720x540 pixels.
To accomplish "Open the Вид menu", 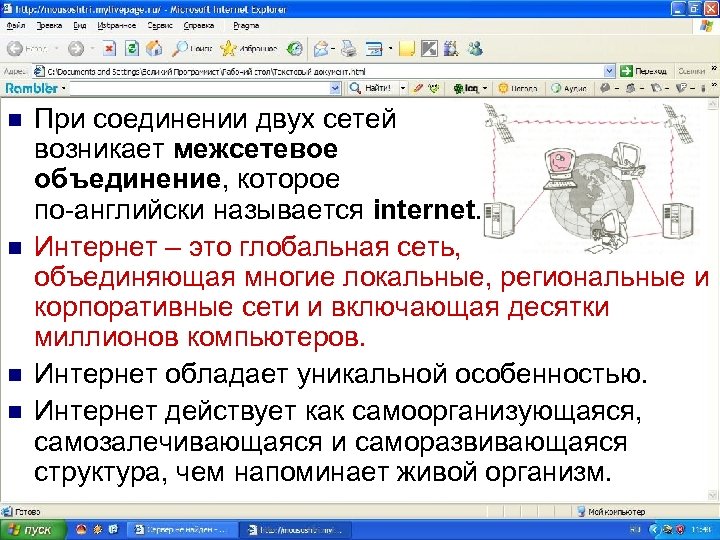I will click(x=80, y=25).
